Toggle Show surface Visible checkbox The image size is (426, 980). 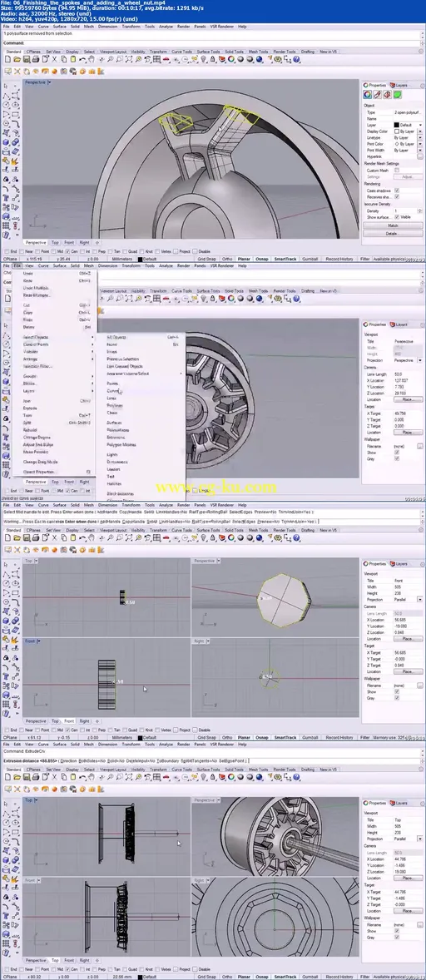tap(397, 217)
